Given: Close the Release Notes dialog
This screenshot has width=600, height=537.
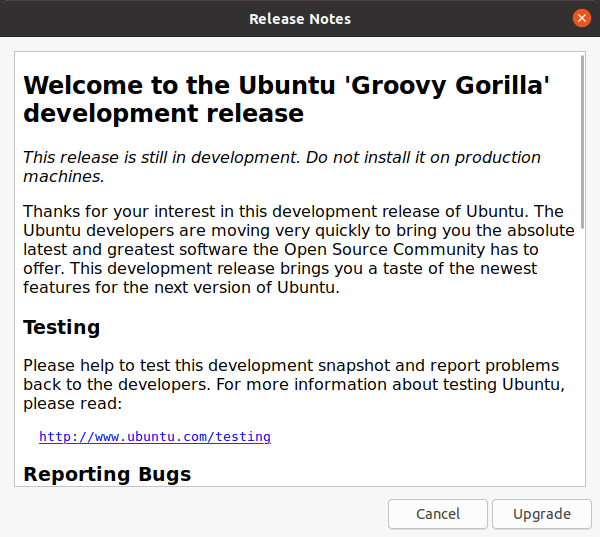Looking at the screenshot, I should click(582, 18).
